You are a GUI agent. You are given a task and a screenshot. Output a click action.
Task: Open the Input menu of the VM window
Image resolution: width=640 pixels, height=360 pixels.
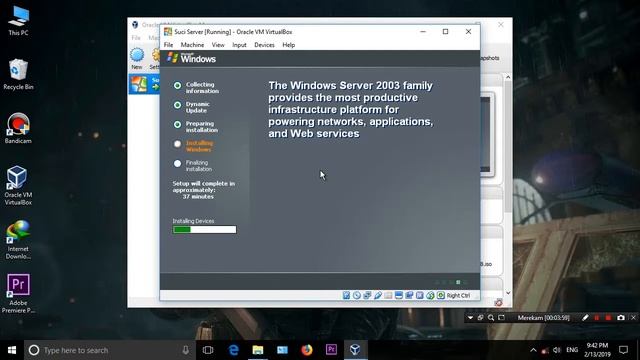239,45
